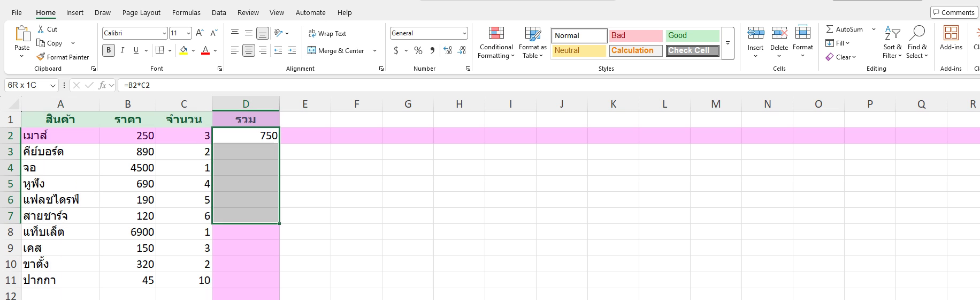
Task: Expand AutoSum dropdown arrow
Action: coord(874,29)
